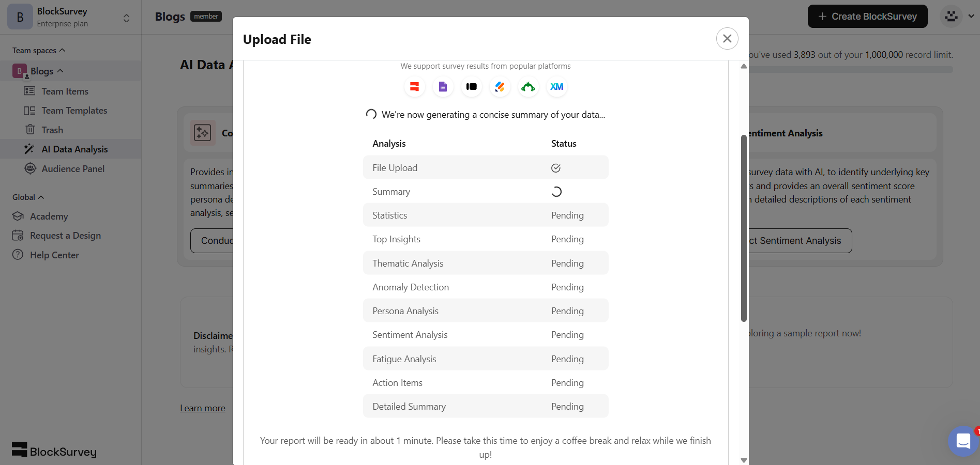Click the AI sparkle card icon
This screenshot has width=980, height=465.
203,133
